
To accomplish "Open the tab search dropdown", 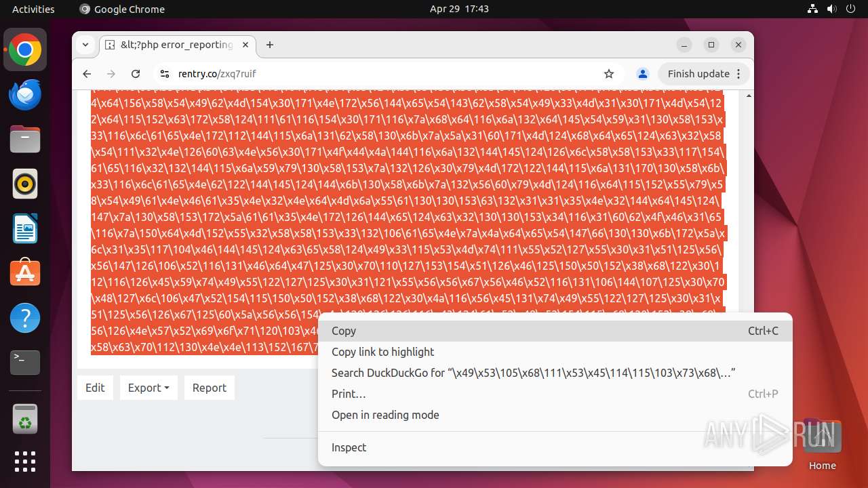I will 85,45.
